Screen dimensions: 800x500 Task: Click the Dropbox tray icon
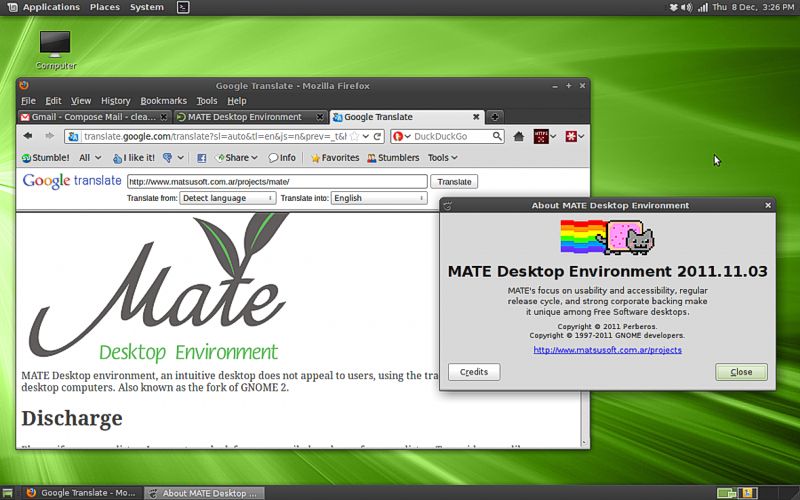(x=673, y=7)
